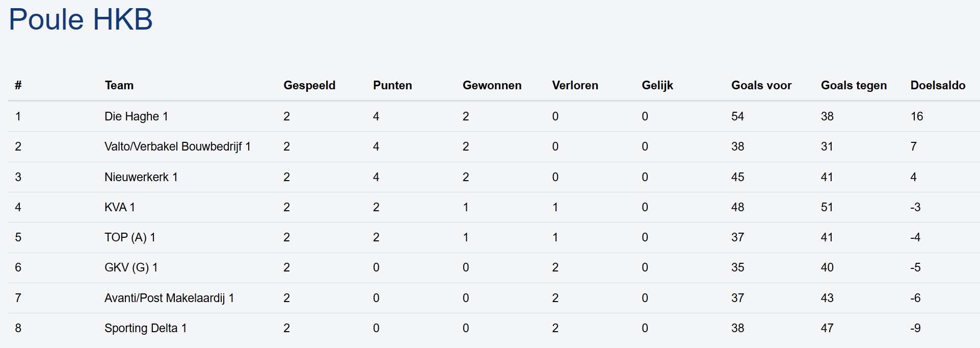The width and height of the screenshot is (980, 348).
Task: Click the KVA 1 team name
Action: point(119,207)
